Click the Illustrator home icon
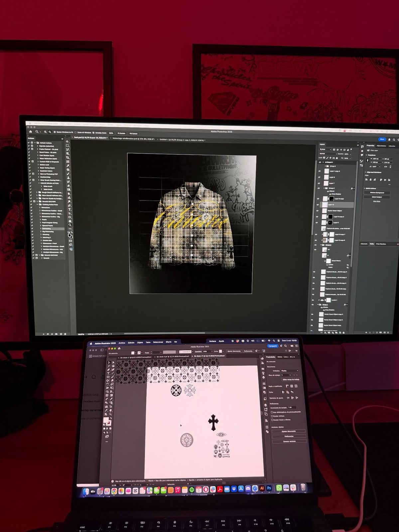This screenshot has height=532, width=399. tap(119, 348)
